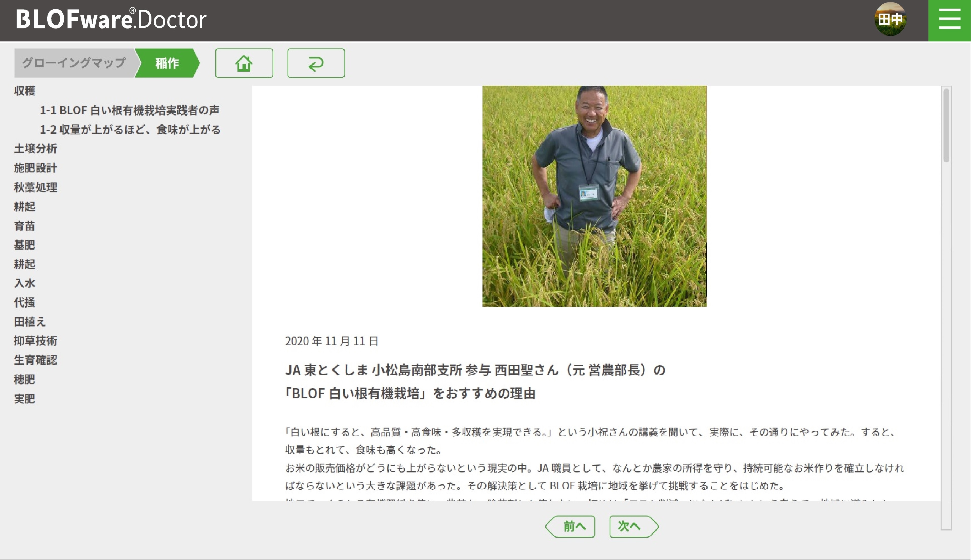This screenshot has width=971, height=560.
Task: Open the 田中 user avatar
Action: coord(890,19)
